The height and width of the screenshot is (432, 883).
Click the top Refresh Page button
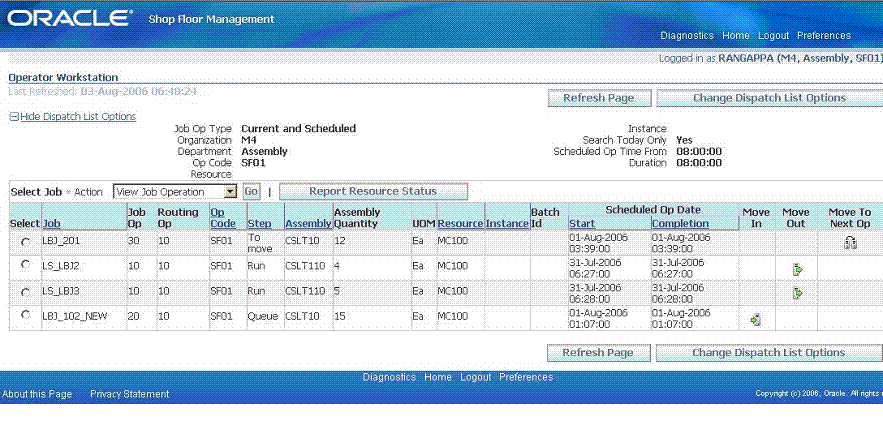[x=599, y=98]
